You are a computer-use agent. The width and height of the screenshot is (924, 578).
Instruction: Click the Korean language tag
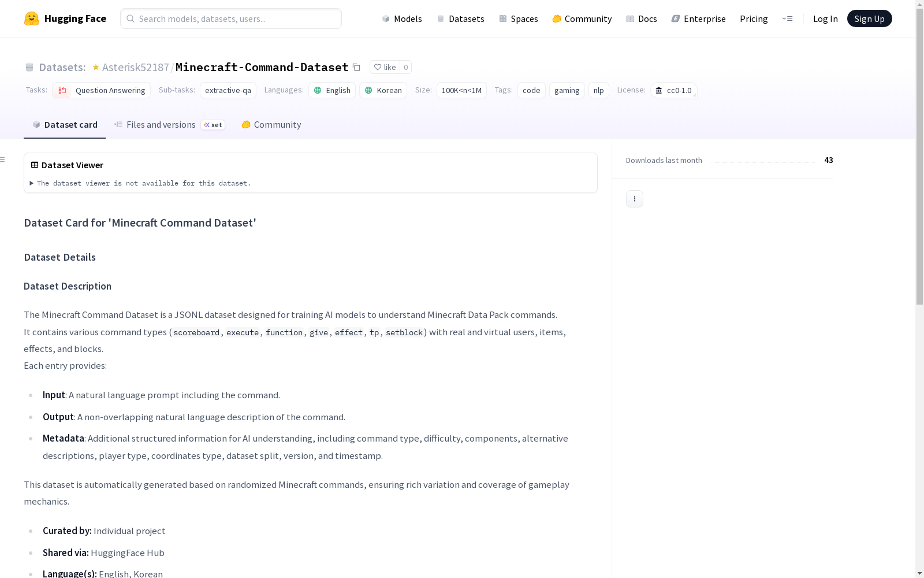pyautogui.click(x=383, y=90)
